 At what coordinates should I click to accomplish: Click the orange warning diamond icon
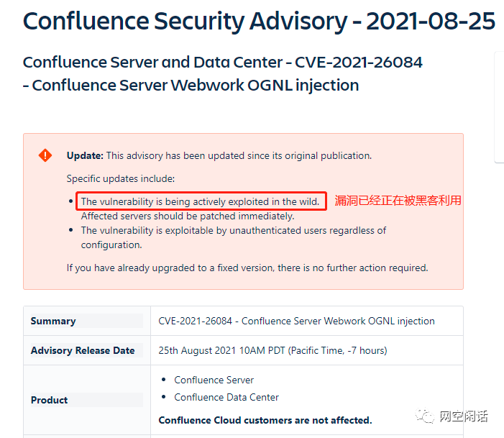pos(45,155)
